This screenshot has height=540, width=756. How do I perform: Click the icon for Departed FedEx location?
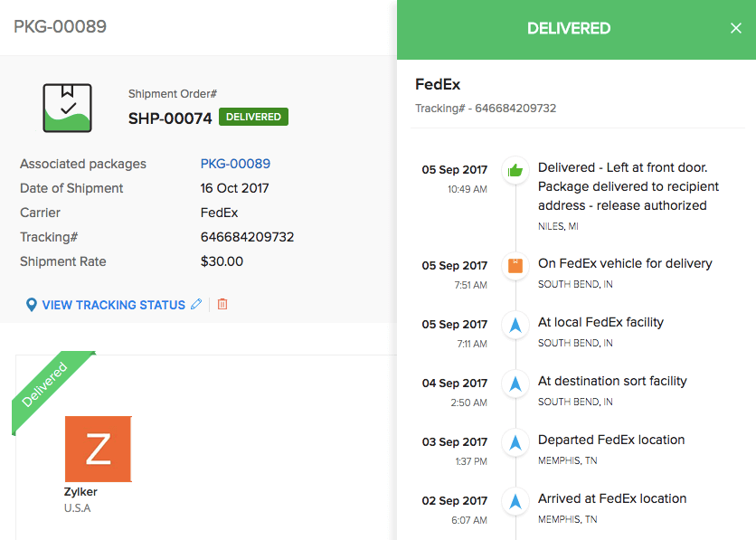(x=515, y=442)
